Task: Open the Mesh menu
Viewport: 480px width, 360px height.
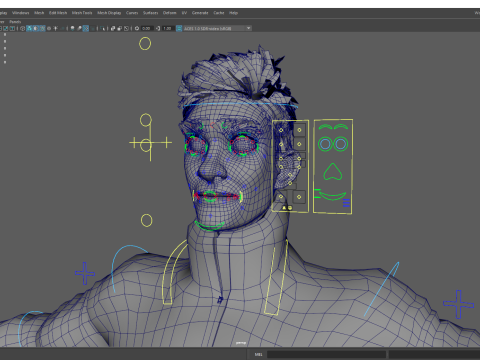Action: [x=39, y=13]
